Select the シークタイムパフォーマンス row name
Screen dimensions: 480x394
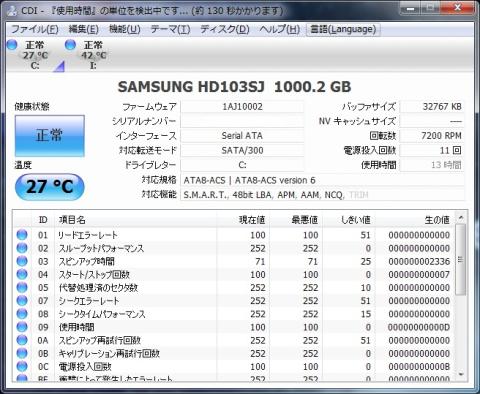pyautogui.click(x=102, y=314)
